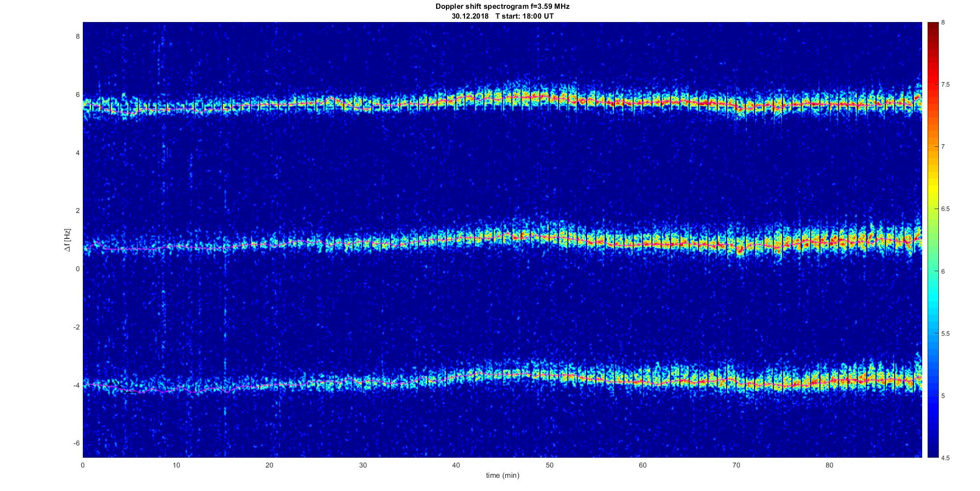Click the y-axis tick label '2'
The width and height of the screenshot is (980, 491).
click(77, 211)
